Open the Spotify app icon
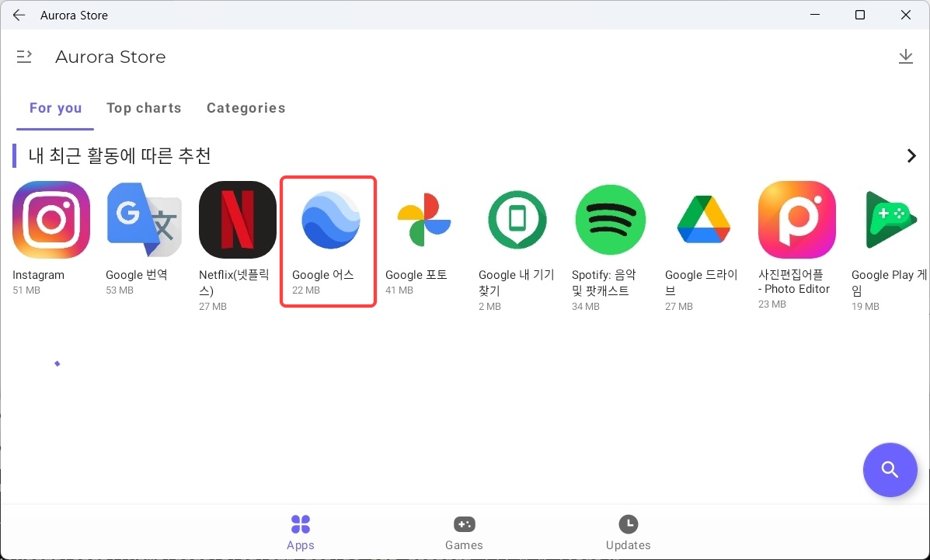The height and width of the screenshot is (560, 930). 611,220
